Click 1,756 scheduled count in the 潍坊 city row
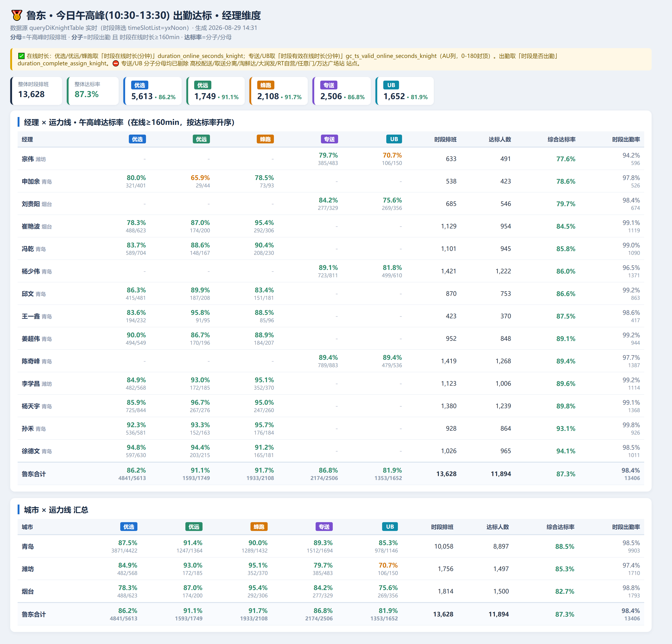The height and width of the screenshot is (644, 672). click(445, 569)
